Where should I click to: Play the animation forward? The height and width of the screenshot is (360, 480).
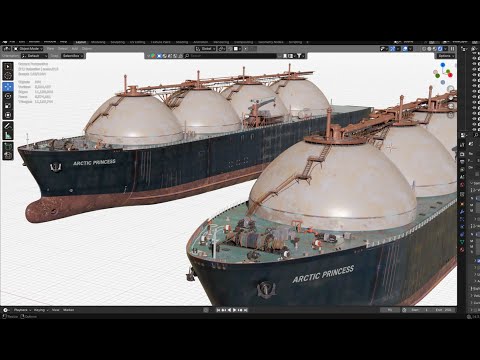(235, 310)
